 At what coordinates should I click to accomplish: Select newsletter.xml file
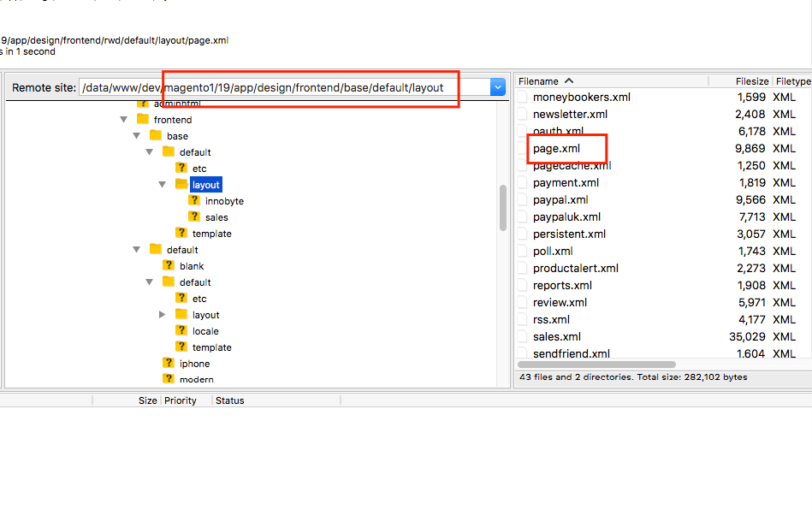point(570,114)
